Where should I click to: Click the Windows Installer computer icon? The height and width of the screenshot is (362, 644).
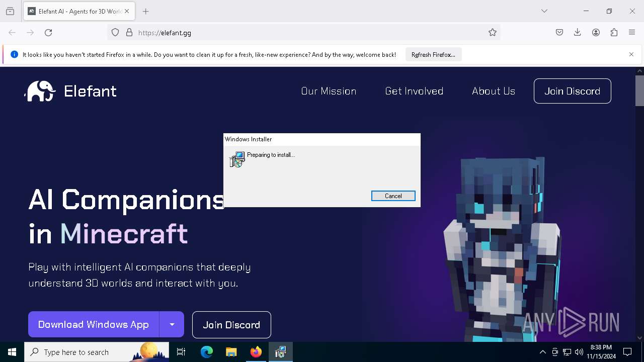[236, 159]
